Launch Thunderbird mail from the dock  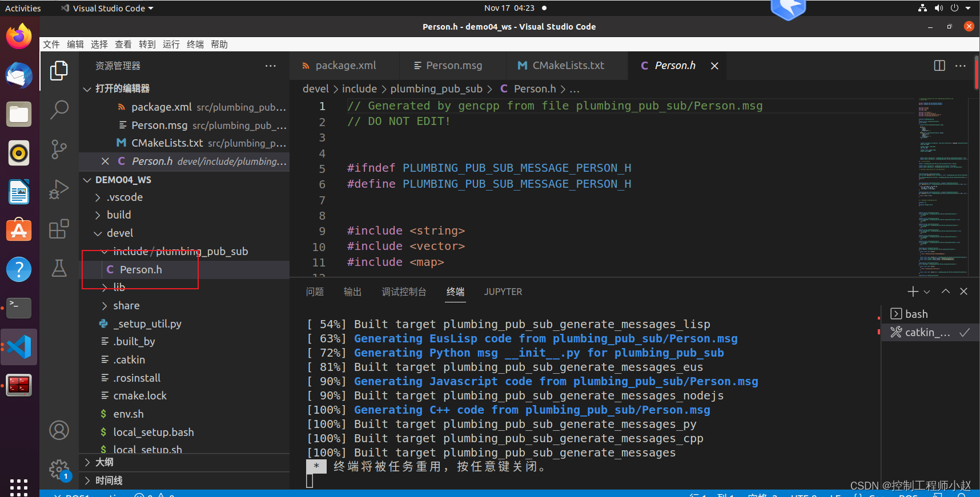pyautogui.click(x=19, y=75)
